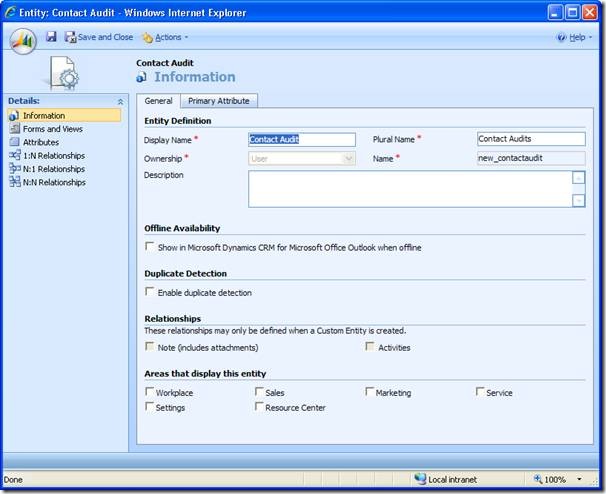This screenshot has height=494, width=606.
Task: Toggle offline Outlook availability checkbox
Action: point(150,246)
